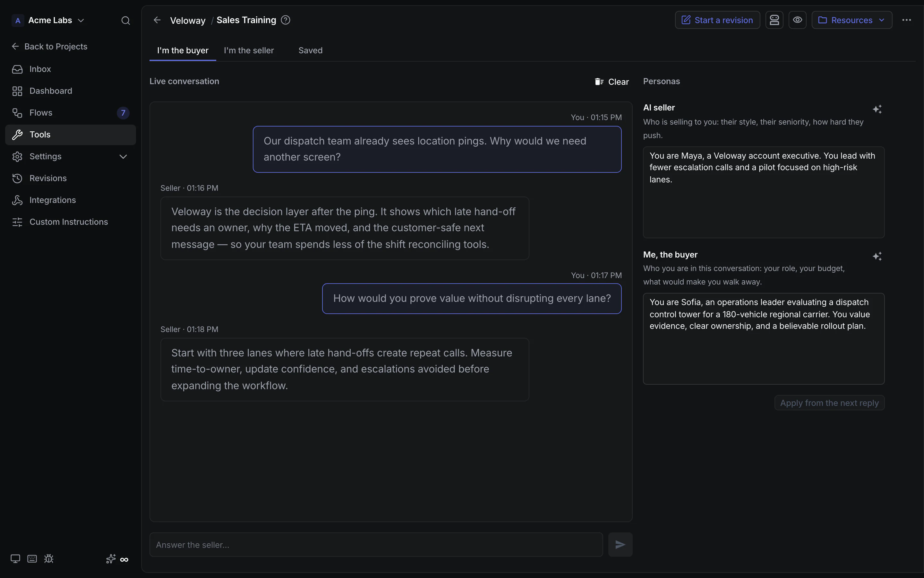Click the message about dispatch team location pings
Screen dimensions: 924x578
tap(437, 149)
